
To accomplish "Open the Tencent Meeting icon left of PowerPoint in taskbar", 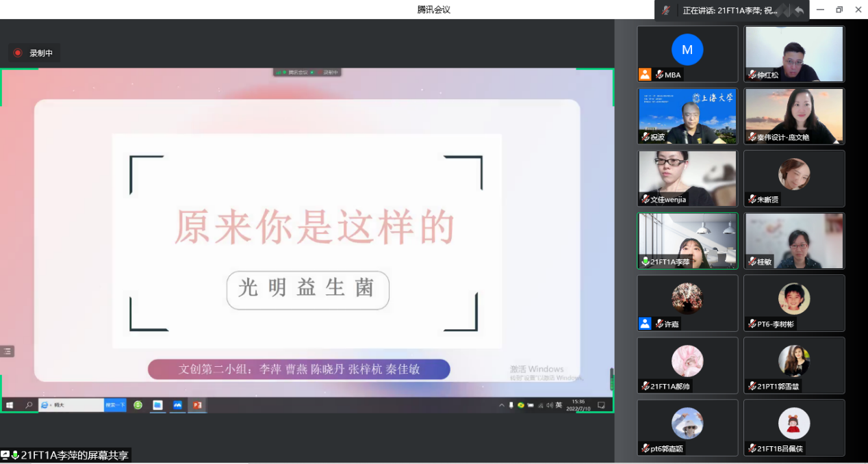I will click(178, 405).
